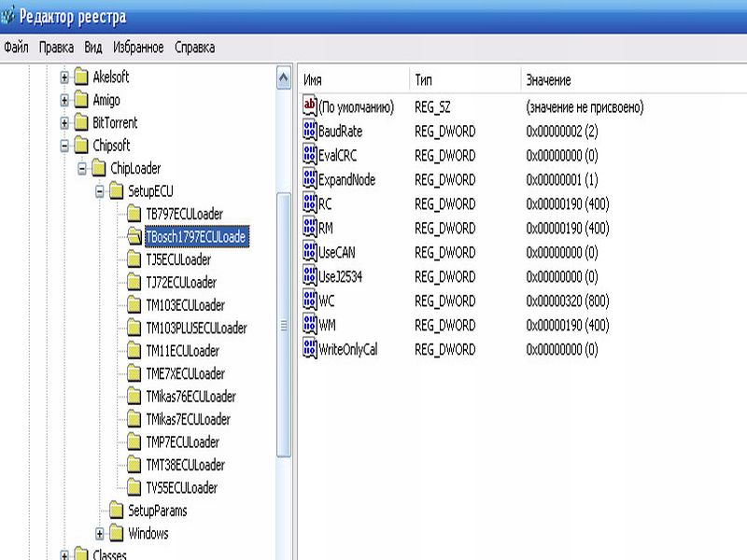This screenshot has height=560, width=747.
Task: Click the UseCAN registry value icon
Action: pyautogui.click(x=310, y=252)
